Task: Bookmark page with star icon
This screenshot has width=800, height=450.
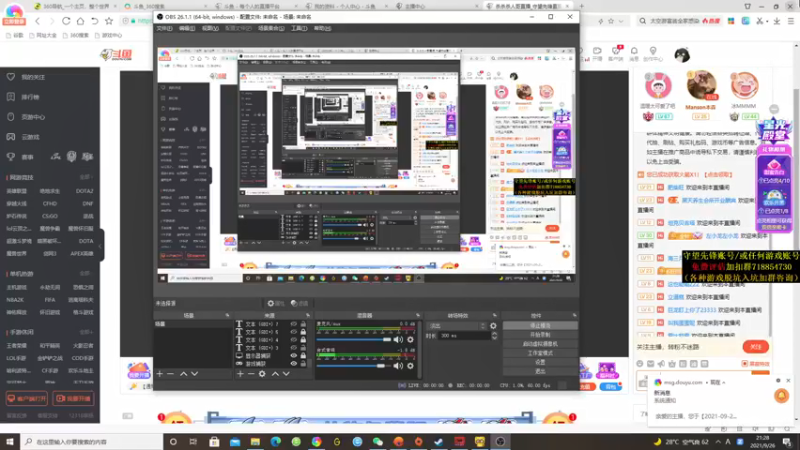Action: (109, 21)
